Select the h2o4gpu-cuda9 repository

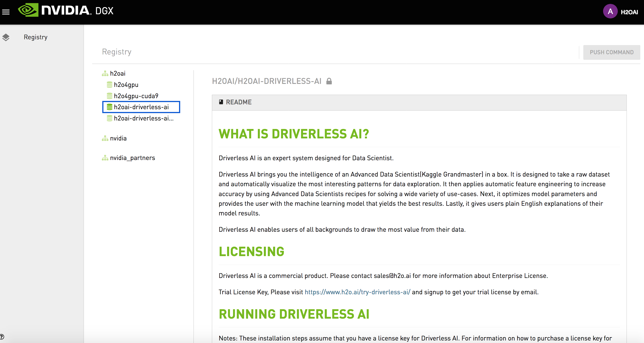coord(136,96)
